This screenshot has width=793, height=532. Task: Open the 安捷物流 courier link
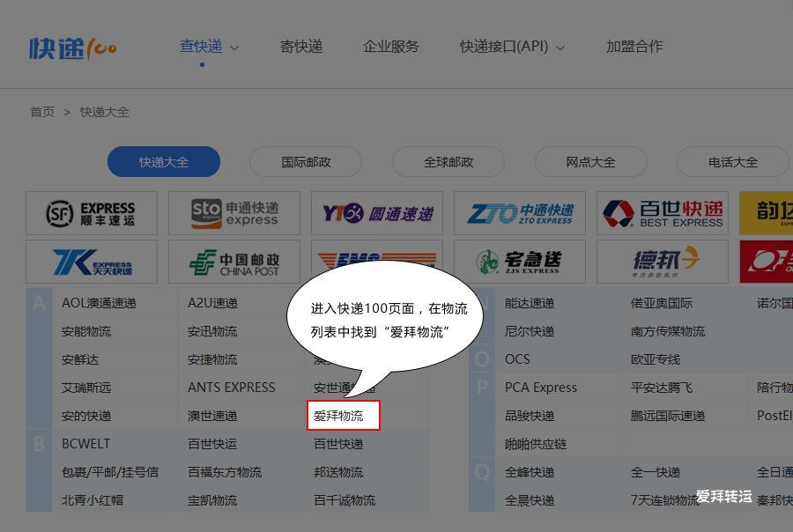211,359
